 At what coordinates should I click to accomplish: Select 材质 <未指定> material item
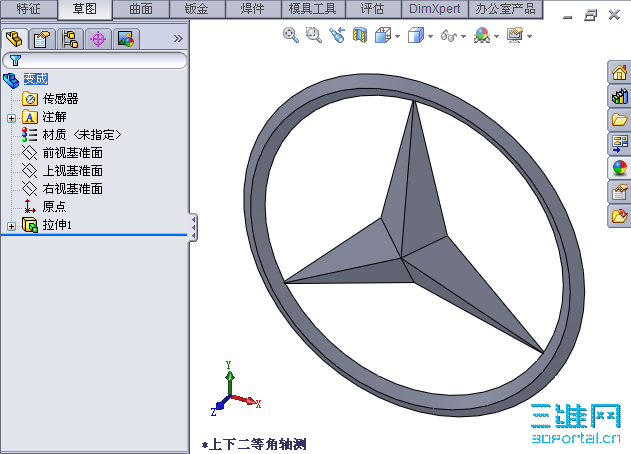(82, 134)
